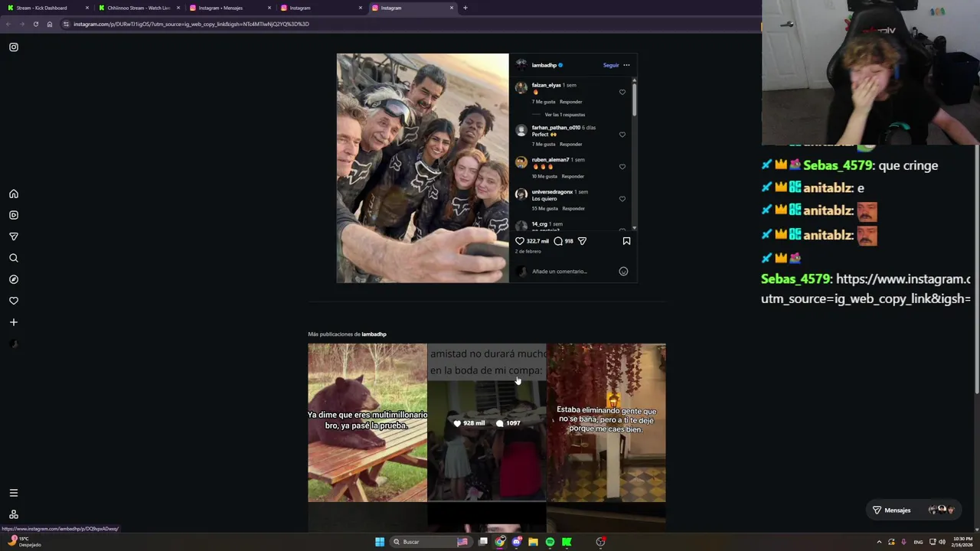The height and width of the screenshot is (551, 980).
Task: Switch to Stream - Kick Dashboard tab
Action: pos(46,8)
